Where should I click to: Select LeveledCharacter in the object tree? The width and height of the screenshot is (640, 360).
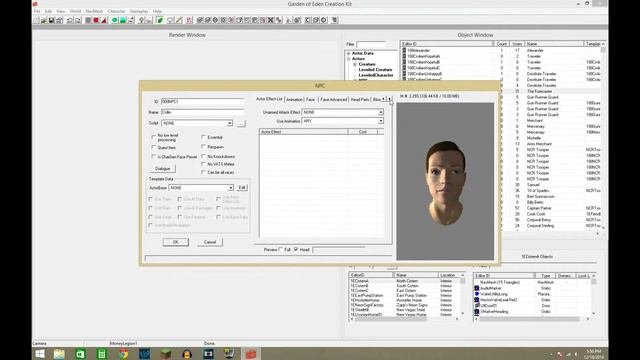pyautogui.click(x=376, y=75)
